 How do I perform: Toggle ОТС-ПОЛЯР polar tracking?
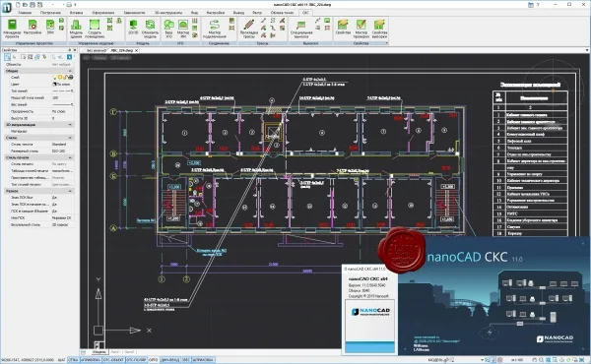[136, 360]
